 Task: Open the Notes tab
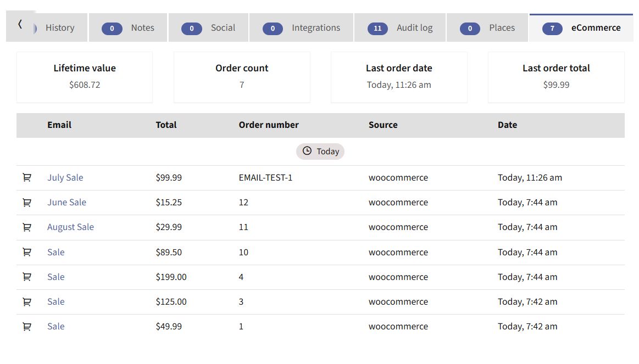click(128, 27)
